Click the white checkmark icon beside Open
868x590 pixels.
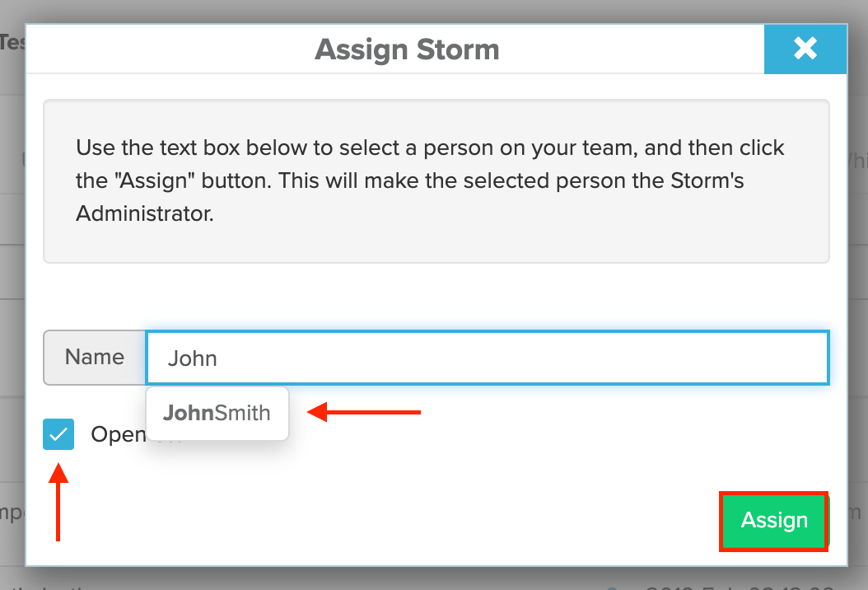[58, 434]
